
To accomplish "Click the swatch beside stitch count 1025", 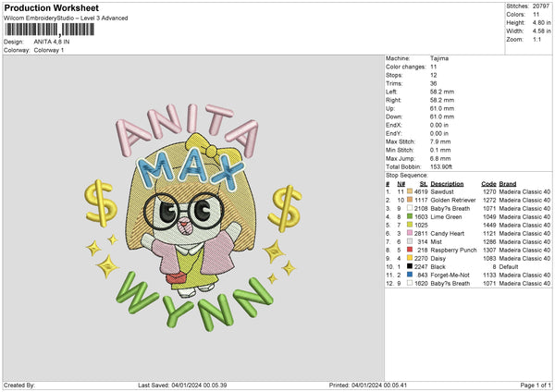I will click(x=410, y=225).
